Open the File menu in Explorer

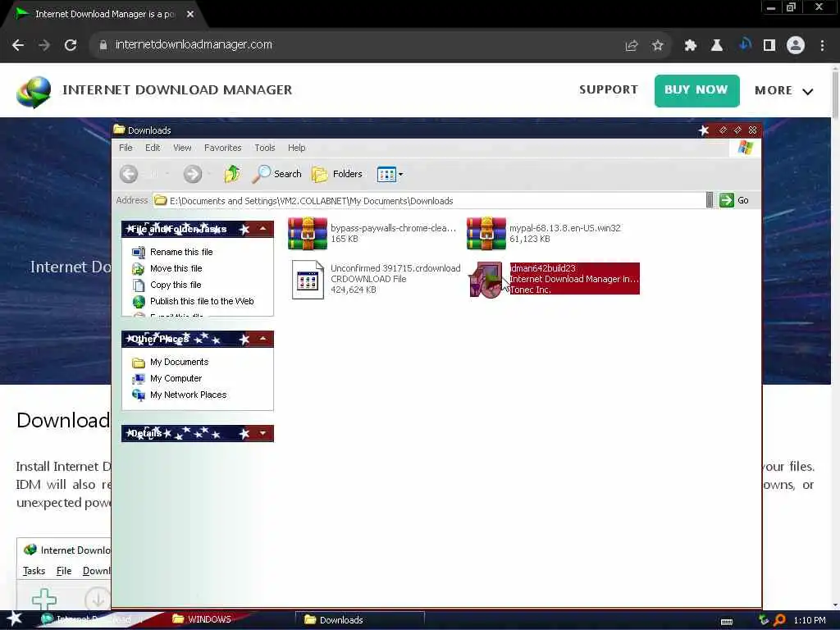coord(126,148)
